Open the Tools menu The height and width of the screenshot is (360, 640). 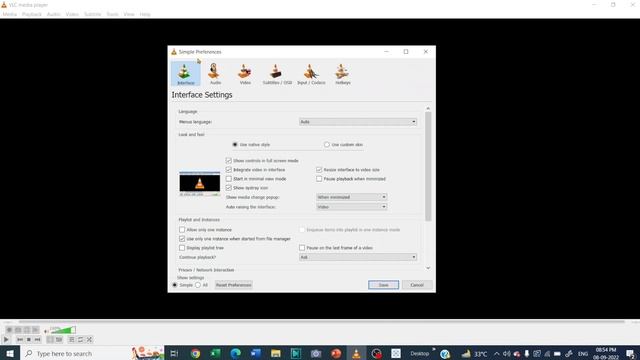coord(112,14)
